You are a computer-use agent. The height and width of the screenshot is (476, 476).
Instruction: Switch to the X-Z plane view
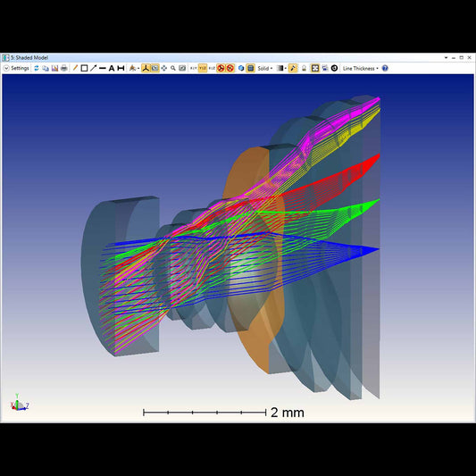click(x=212, y=68)
